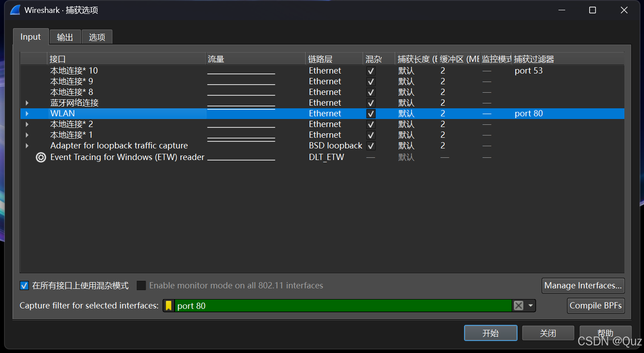The image size is (644, 353).
Task: Open the capture filter history dropdown arrow
Action: [x=530, y=306]
